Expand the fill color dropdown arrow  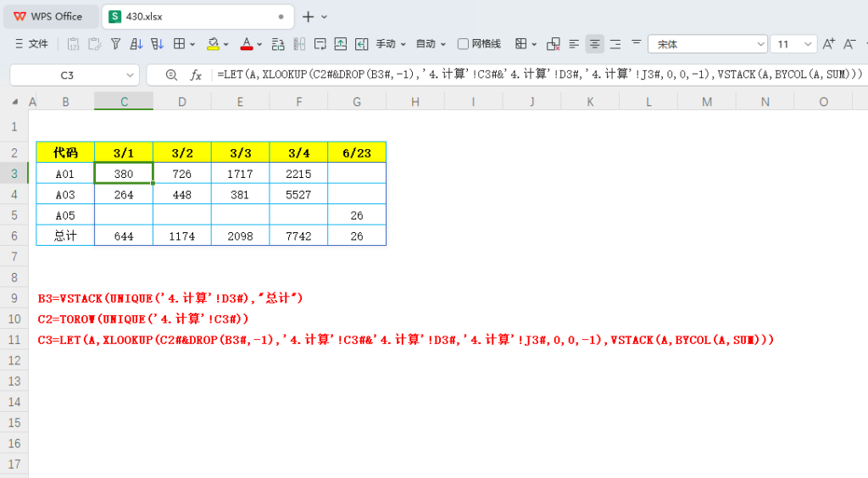pos(225,44)
